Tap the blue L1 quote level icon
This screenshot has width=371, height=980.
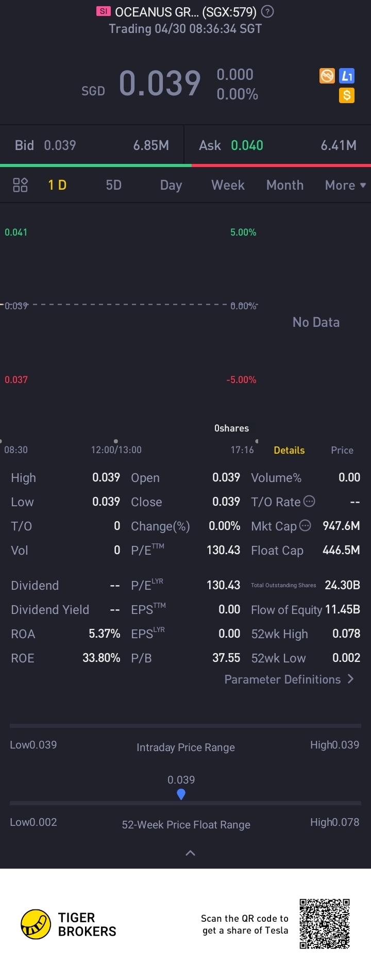coord(347,76)
